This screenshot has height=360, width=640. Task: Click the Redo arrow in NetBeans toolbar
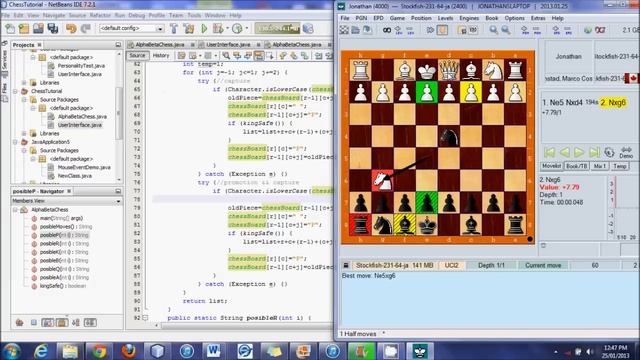[x=85, y=29]
